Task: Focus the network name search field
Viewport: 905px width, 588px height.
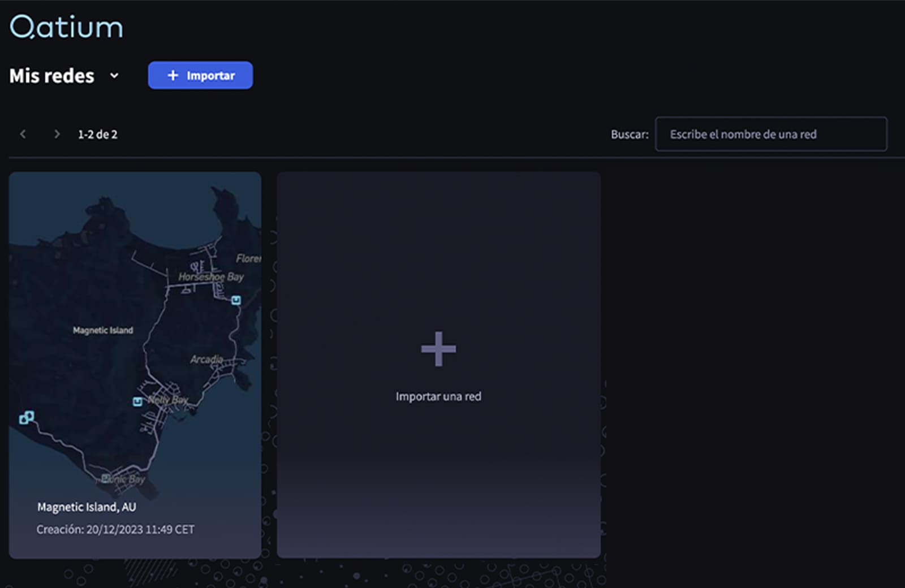Action: (770, 134)
